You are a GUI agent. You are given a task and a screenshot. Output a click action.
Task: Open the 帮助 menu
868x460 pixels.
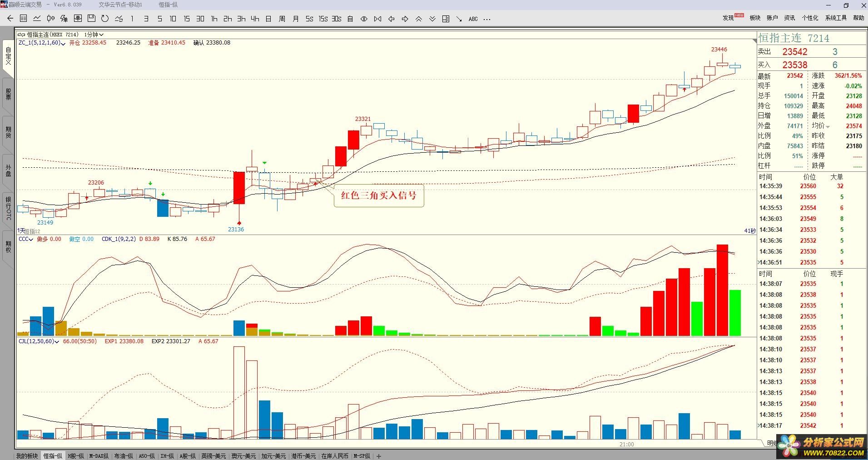tap(858, 18)
